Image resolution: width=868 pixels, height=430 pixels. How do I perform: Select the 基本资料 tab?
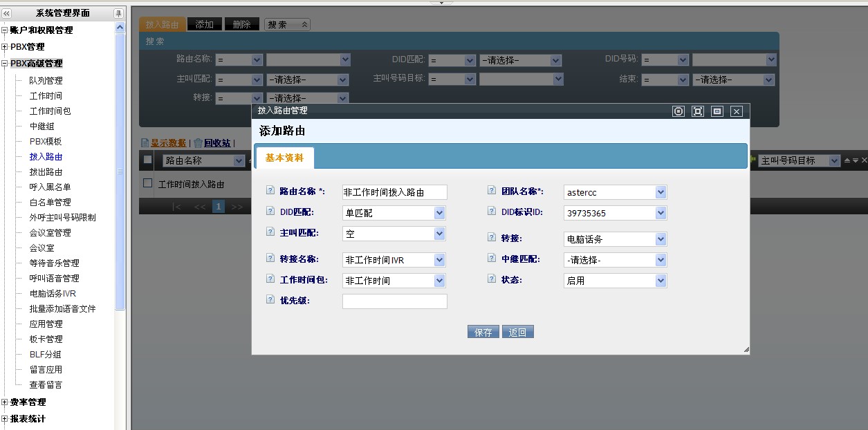(284, 158)
